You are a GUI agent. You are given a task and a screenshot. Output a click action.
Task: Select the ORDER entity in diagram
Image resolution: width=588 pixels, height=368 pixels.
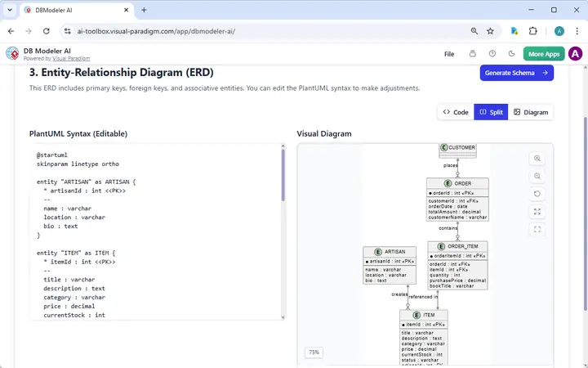(x=457, y=200)
